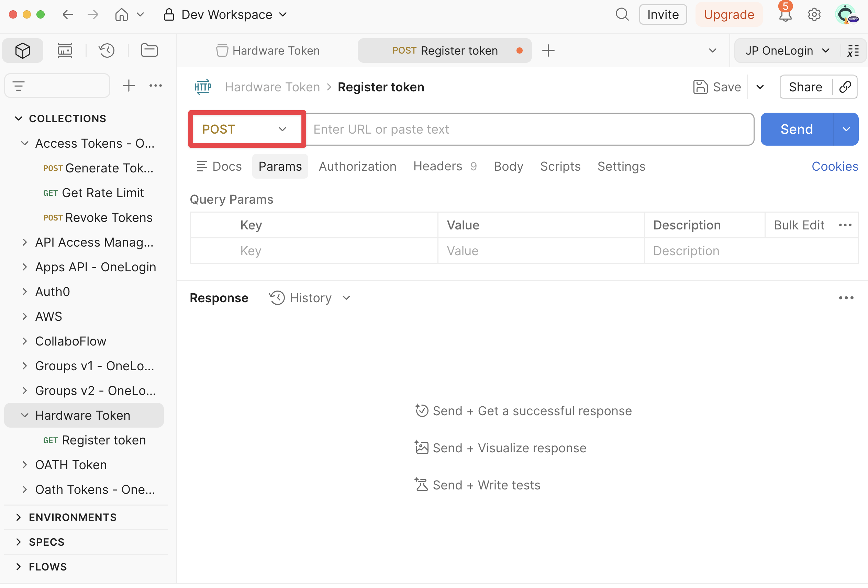The height and width of the screenshot is (588, 868).
Task: Switch to the Authorization tab
Action: 357,166
